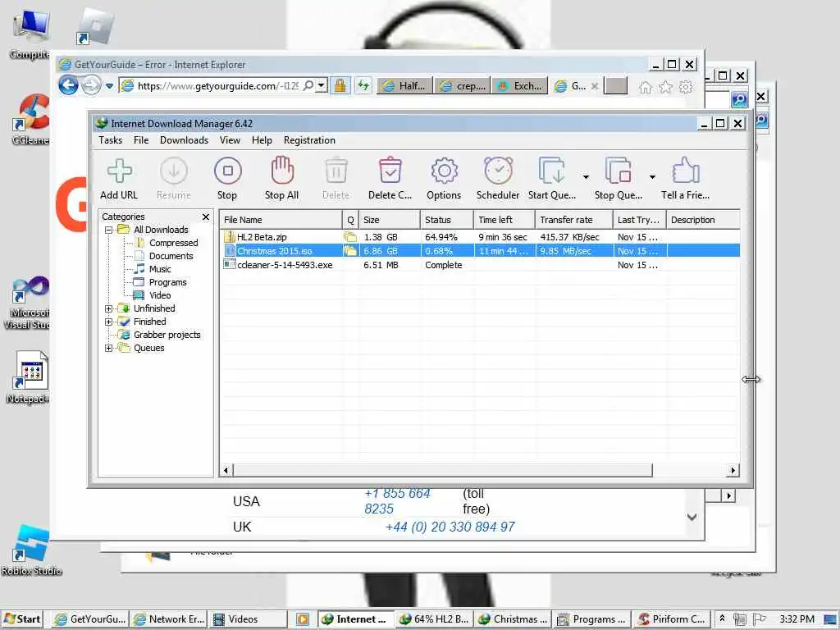Sort by Transfer rate column header

click(x=573, y=220)
